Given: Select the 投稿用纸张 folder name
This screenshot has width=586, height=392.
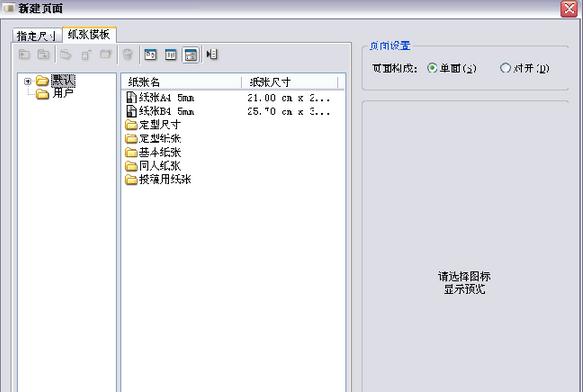Looking at the screenshot, I should [x=165, y=179].
